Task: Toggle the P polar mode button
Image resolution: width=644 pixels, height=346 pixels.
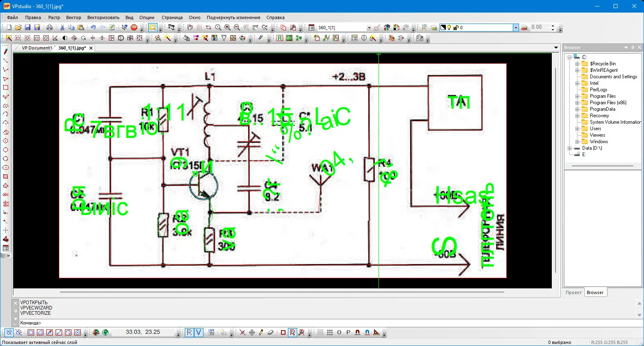Action: pos(348,333)
